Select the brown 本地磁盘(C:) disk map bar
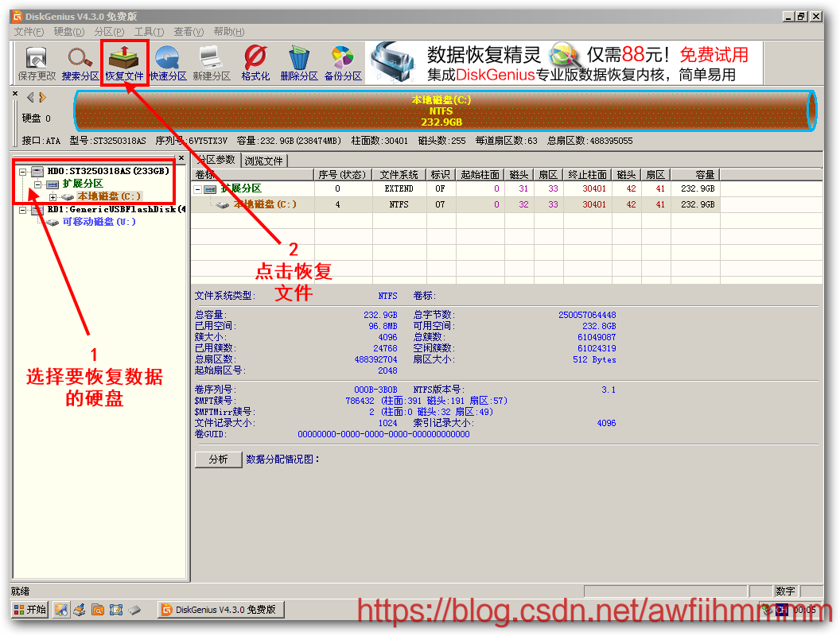Image resolution: width=840 pixels, height=636 pixels. click(x=445, y=111)
